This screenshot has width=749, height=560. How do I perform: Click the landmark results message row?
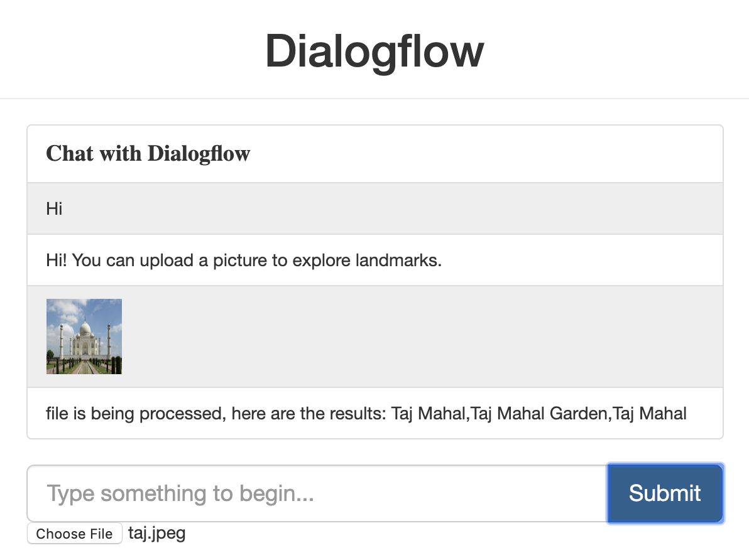click(366, 414)
